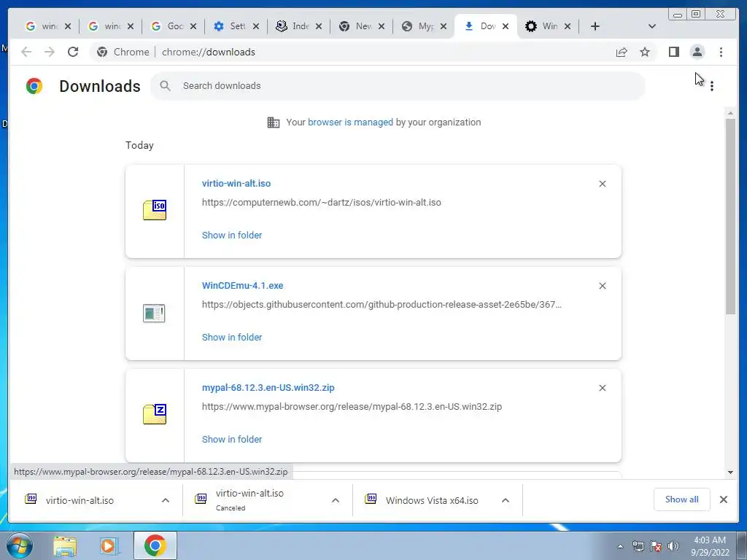Click the page vertical scrollbar thumb
Image resolution: width=747 pixels, height=560 pixels.
click(x=730, y=217)
